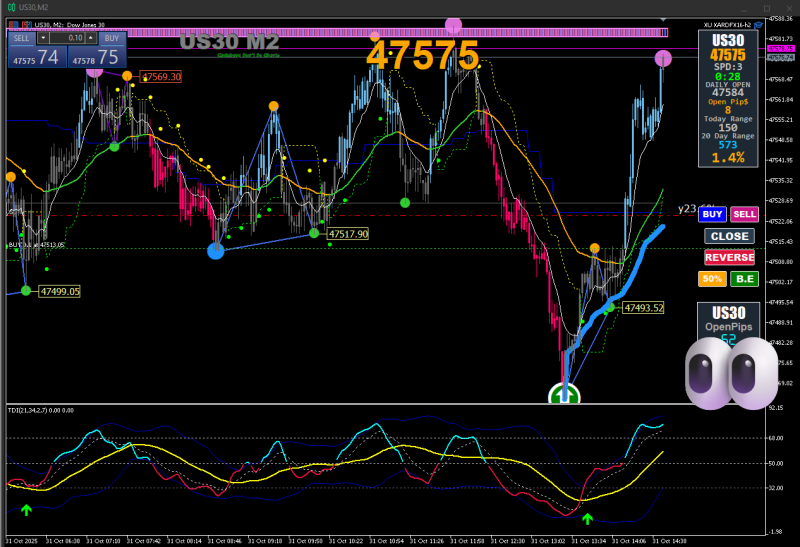Screen dimensions: 800x547
Task: Click the 50.00 level on TDI scale
Action: 776,464
